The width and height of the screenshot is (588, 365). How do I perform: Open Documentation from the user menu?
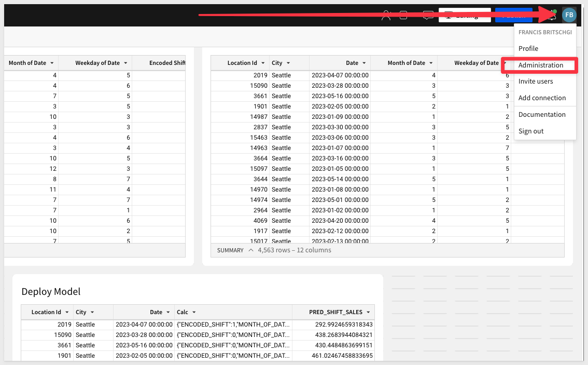[x=542, y=115]
